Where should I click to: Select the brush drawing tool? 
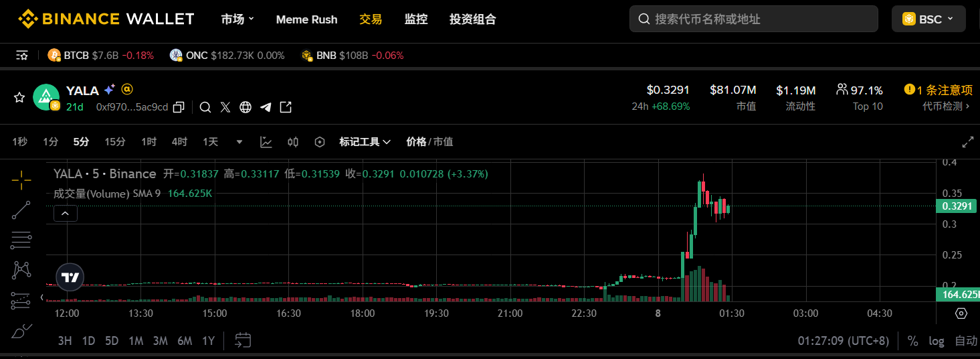[21, 331]
